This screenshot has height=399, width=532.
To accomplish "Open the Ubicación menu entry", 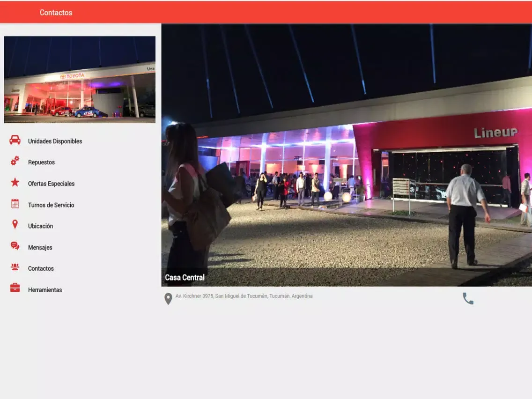I will point(40,226).
